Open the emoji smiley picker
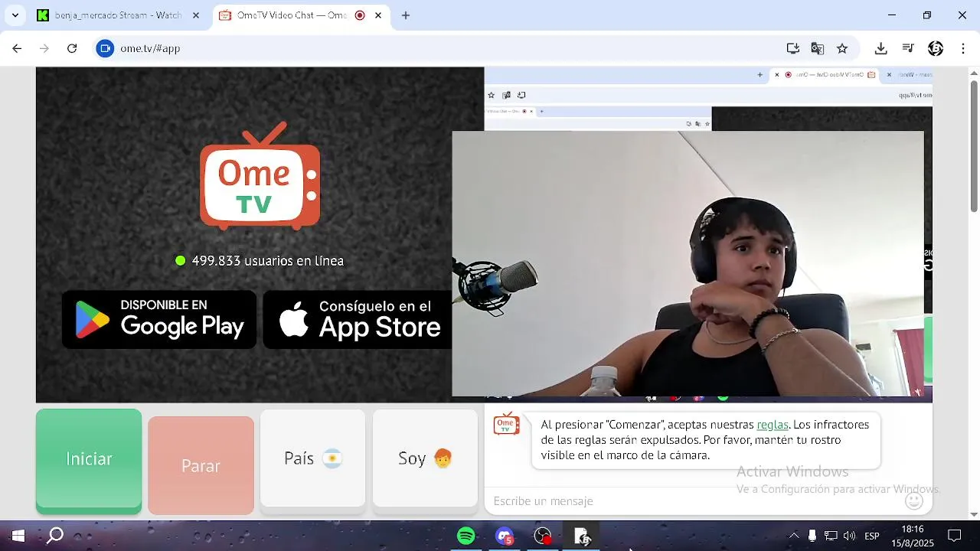Screen dimensions: 980x551 [x=914, y=501]
